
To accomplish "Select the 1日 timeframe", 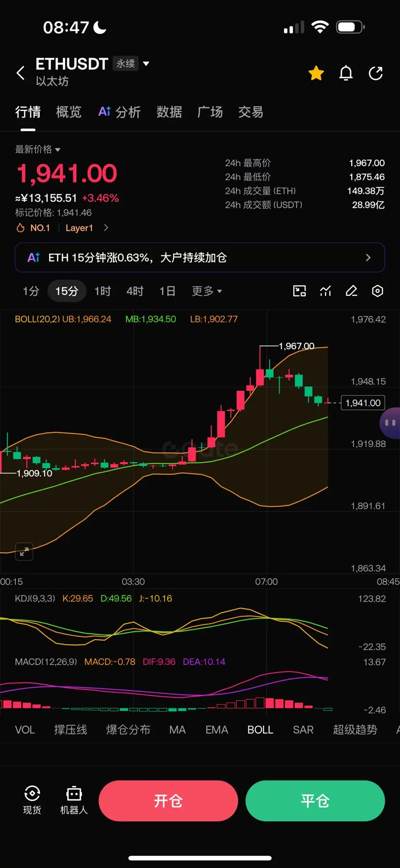I will tap(168, 291).
